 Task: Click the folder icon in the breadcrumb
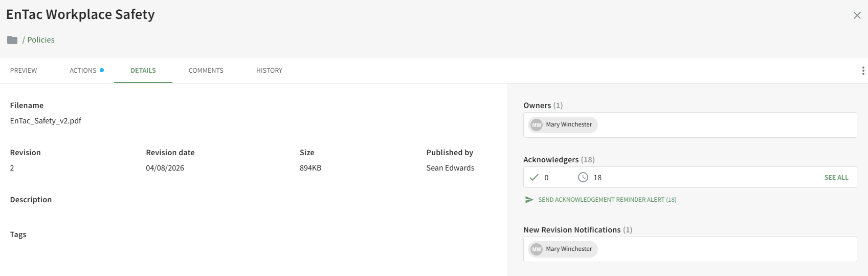pyautogui.click(x=12, y=40)
